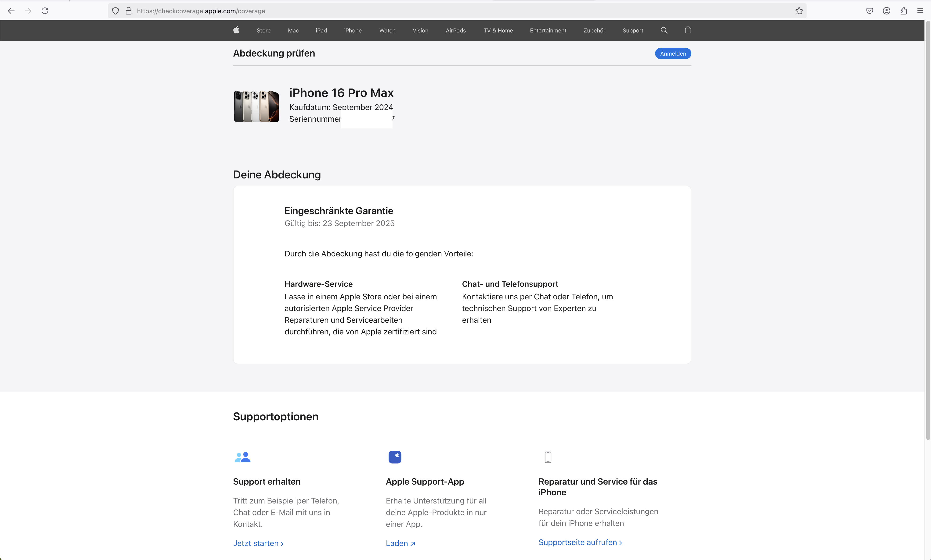Open the search magnifier icon
The width and height of the screenshot is (931, 560).
tap(664, 30)
